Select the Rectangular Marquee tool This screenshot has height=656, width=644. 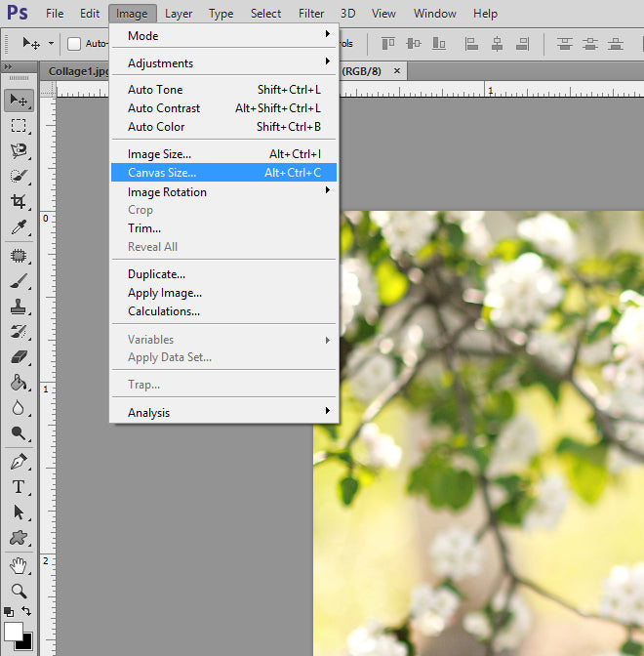click(19, 125)
